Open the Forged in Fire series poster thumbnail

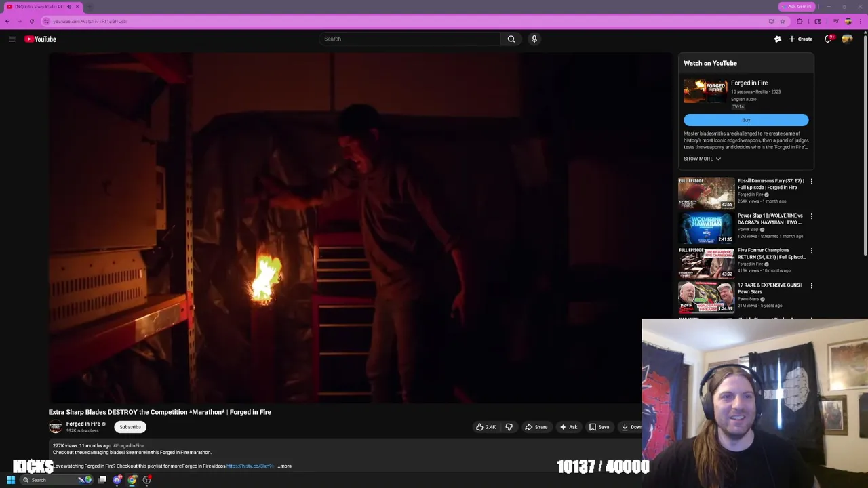(705, 91)
